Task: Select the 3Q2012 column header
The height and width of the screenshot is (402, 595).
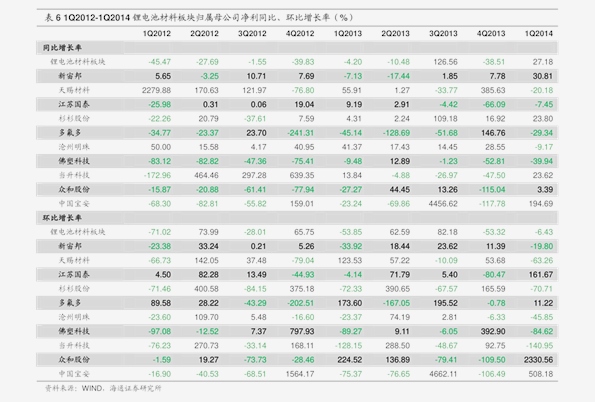Action: 252,34
